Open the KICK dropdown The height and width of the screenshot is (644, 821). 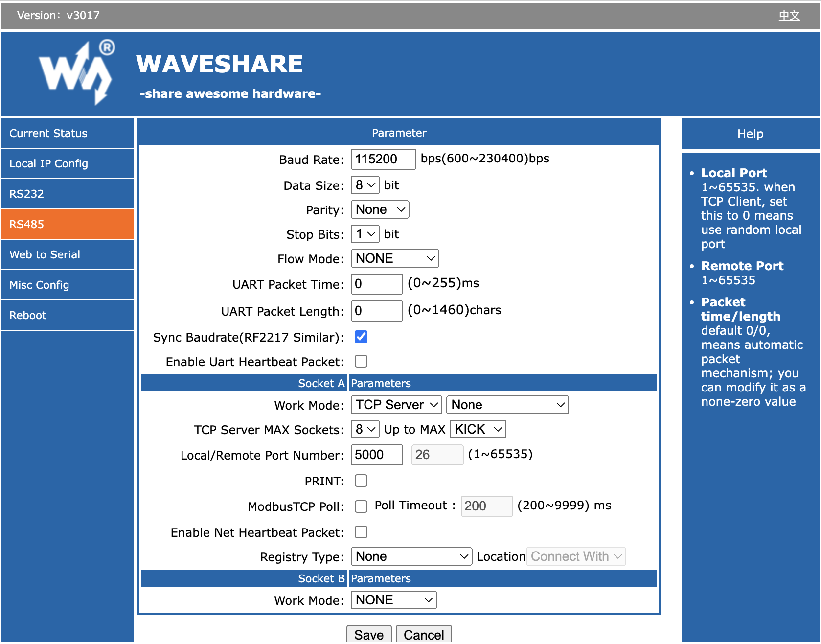(x=478, y=429)
